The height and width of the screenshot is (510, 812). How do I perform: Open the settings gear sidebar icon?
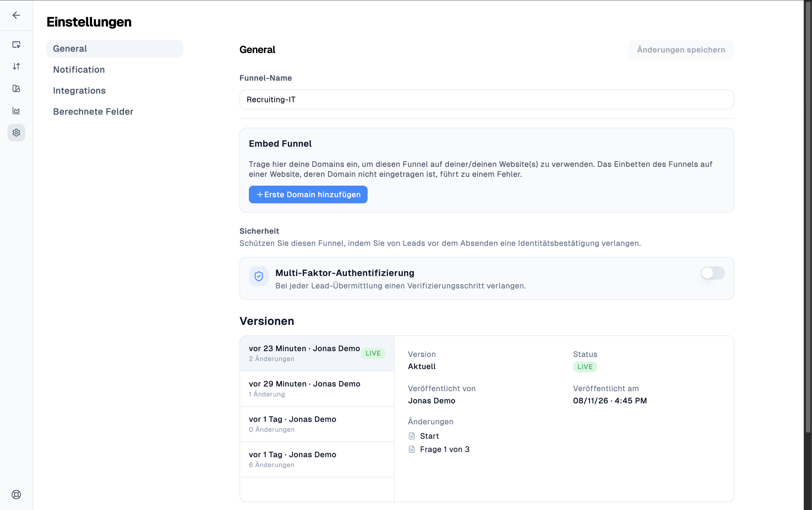click(16, 133)
